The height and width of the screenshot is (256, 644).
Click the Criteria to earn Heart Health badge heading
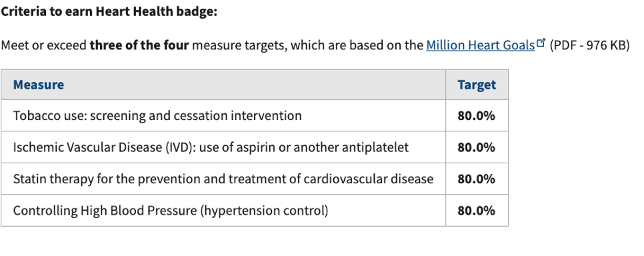pos(109,11)
